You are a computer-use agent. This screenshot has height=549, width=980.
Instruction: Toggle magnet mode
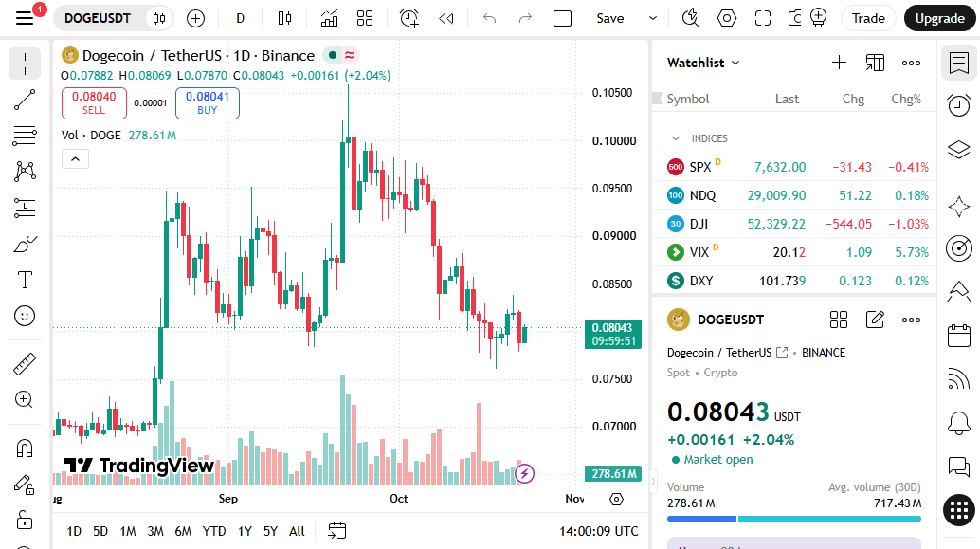25,448
